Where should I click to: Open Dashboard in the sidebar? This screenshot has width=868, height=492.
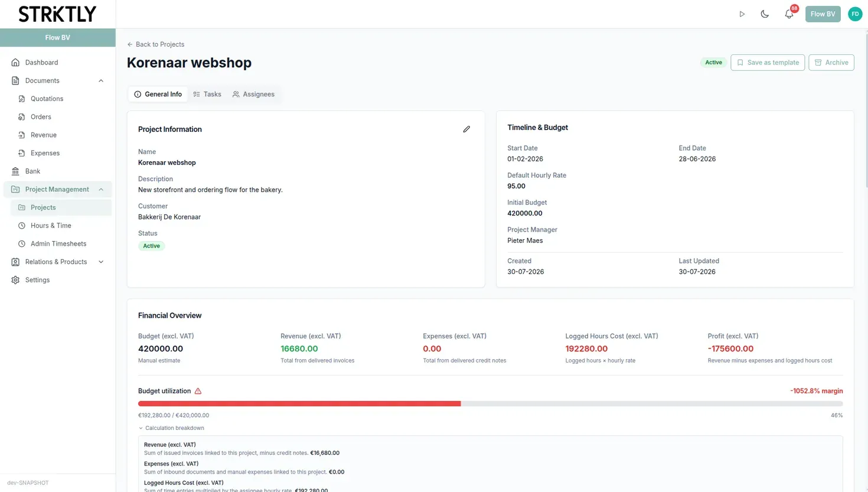57,63
